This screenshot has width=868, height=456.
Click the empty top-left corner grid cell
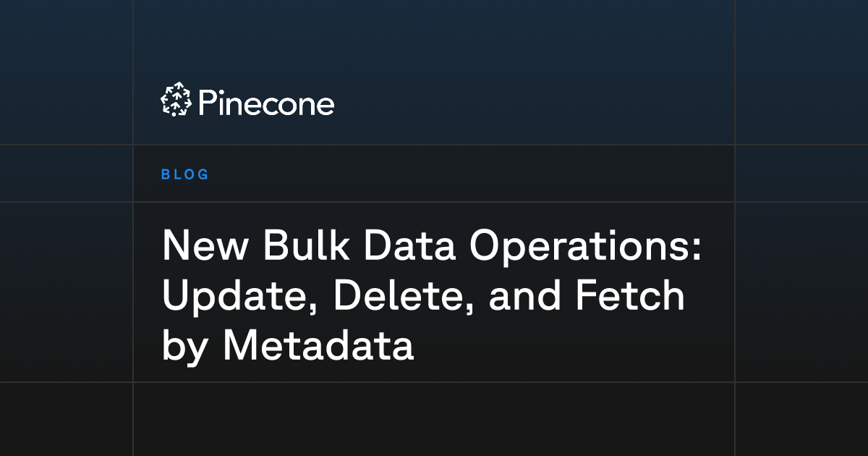pyautogui.click(x=67, y=72)
